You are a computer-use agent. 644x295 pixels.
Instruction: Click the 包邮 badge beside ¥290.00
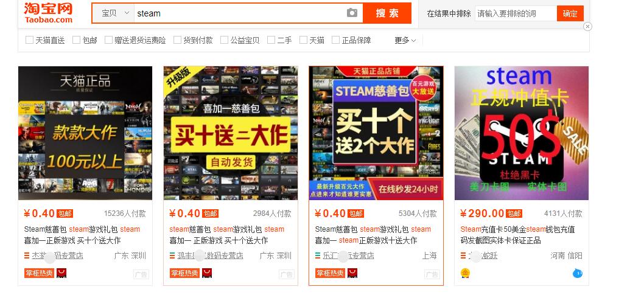514,213
